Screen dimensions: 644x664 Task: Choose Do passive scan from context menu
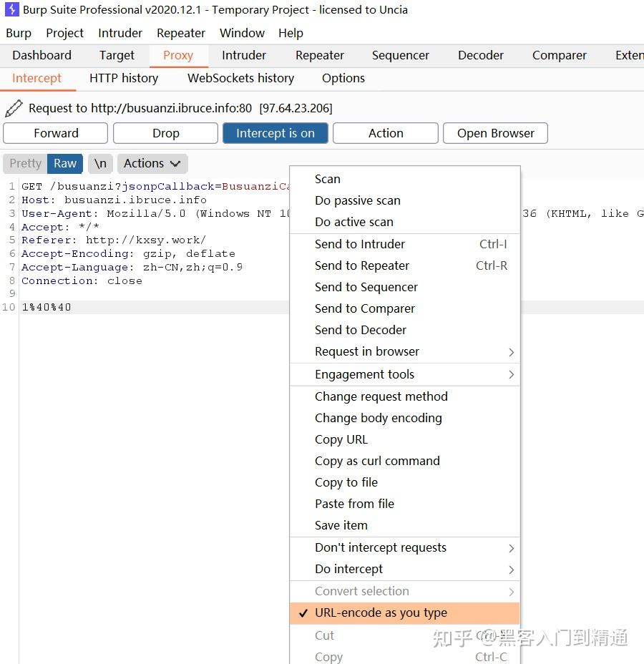tap(358, 200)
